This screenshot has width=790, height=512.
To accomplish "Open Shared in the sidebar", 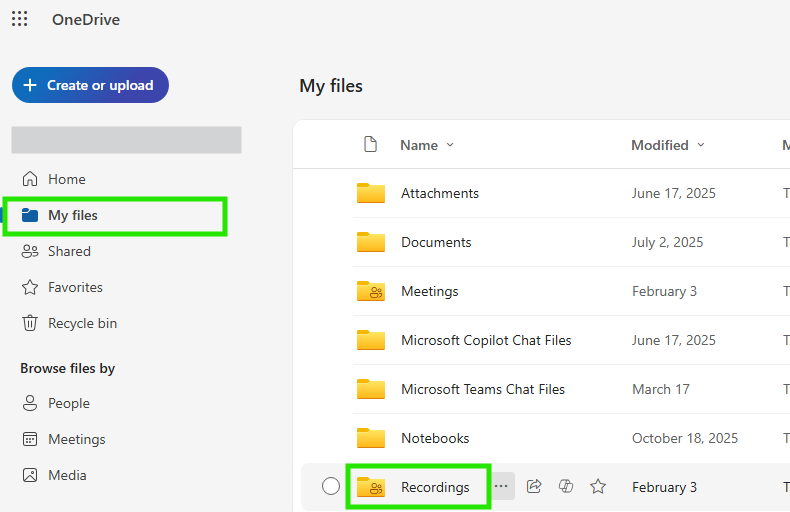I will click(x=69, y=251).
